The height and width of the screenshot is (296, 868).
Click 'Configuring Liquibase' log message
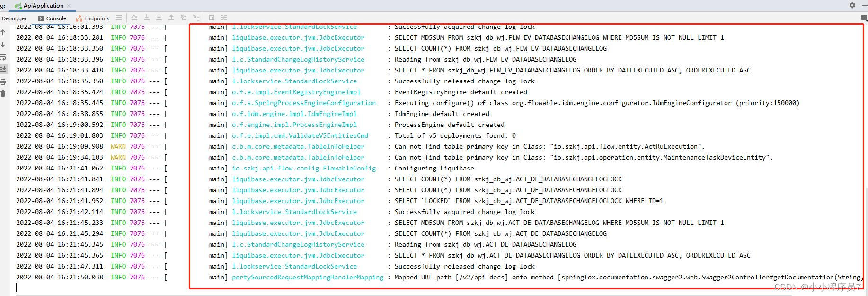coord(434,168)
